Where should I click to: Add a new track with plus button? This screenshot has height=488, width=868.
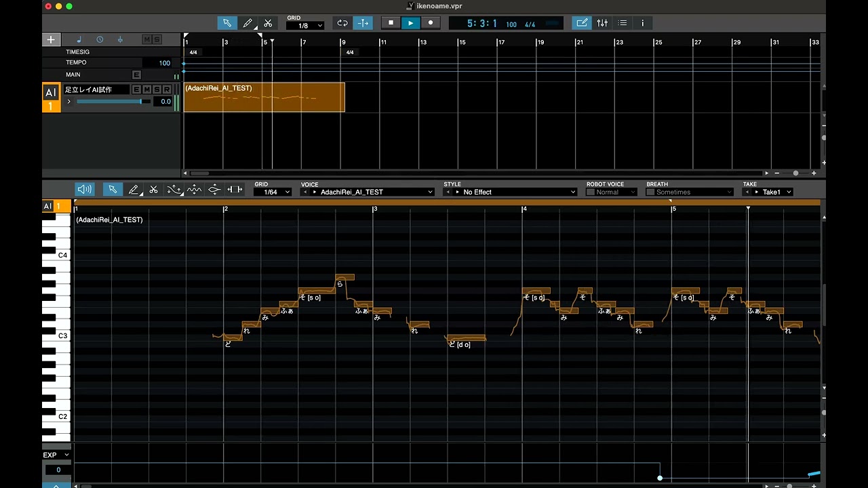click(x=51, y=39)
